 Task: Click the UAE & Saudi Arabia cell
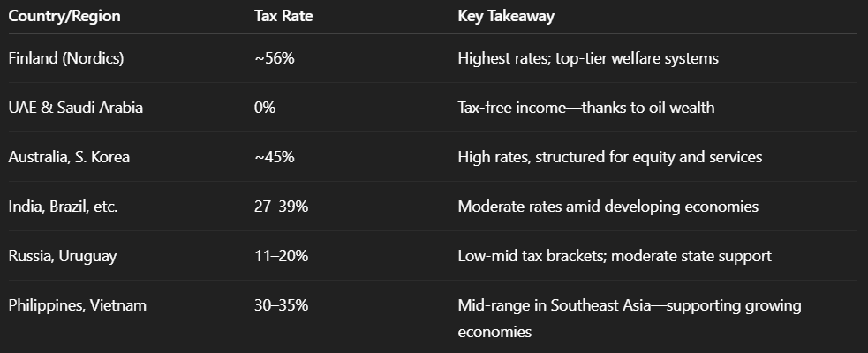point(75,108)
